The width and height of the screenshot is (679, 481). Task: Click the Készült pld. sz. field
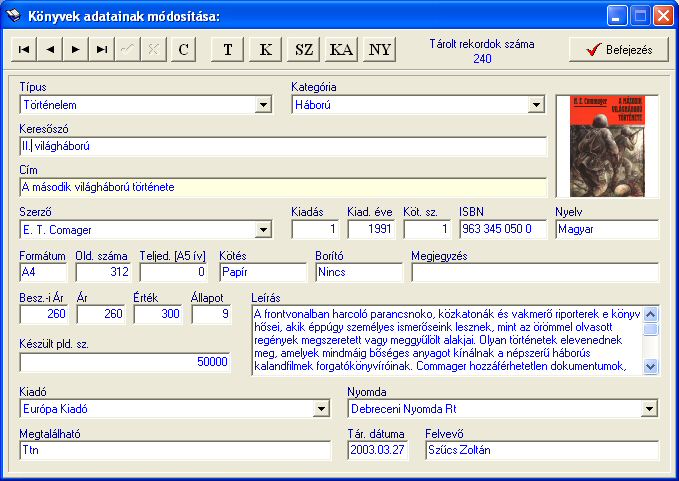point(125,362)
